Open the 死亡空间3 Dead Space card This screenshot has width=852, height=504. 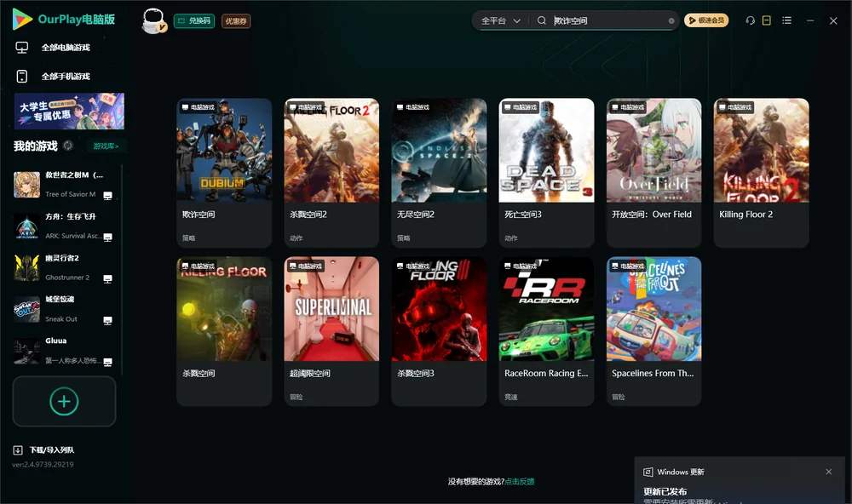(x=546, y=173)
